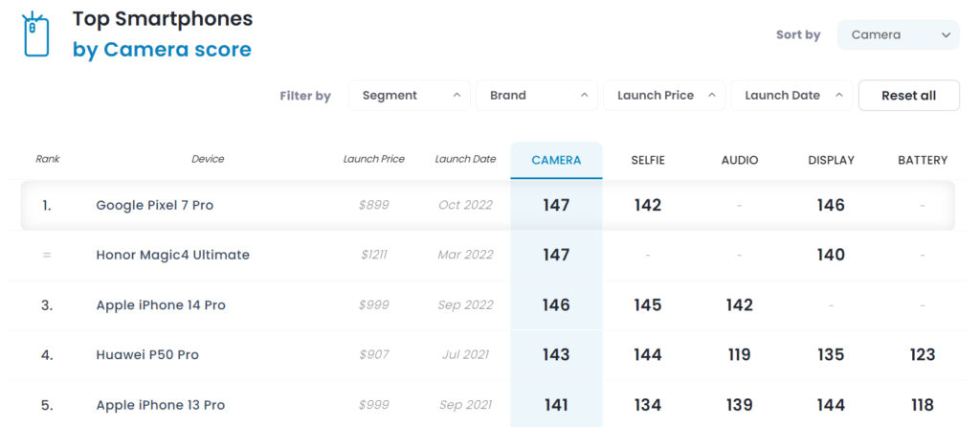980x427 pixels.
Task: Click rank number 3.
Action: tap(47, 305)
